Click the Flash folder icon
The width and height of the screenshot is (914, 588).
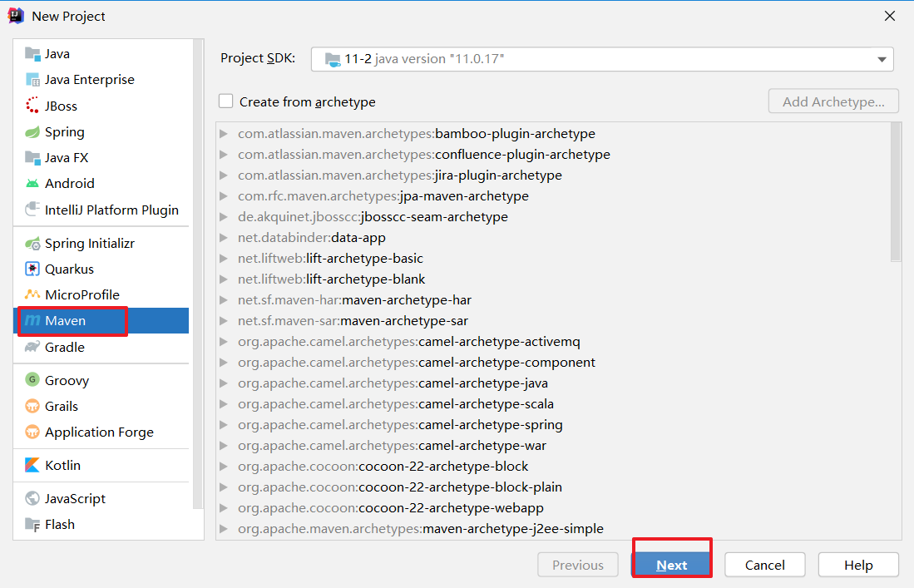click(32, 524)
